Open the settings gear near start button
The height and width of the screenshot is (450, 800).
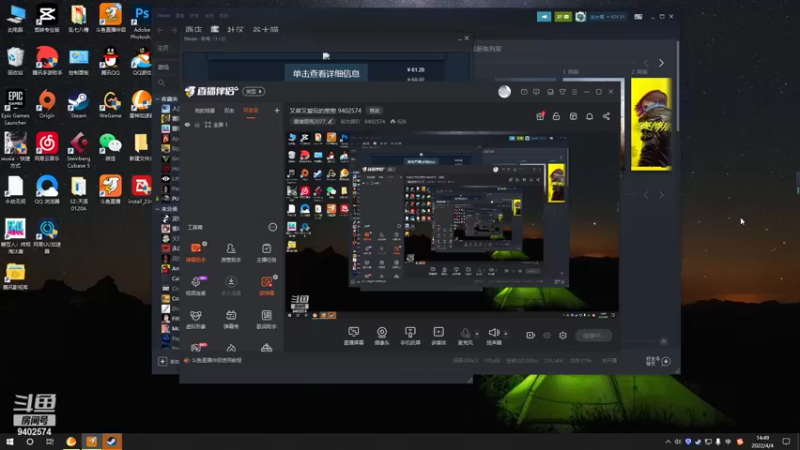(x=563, y=335)
